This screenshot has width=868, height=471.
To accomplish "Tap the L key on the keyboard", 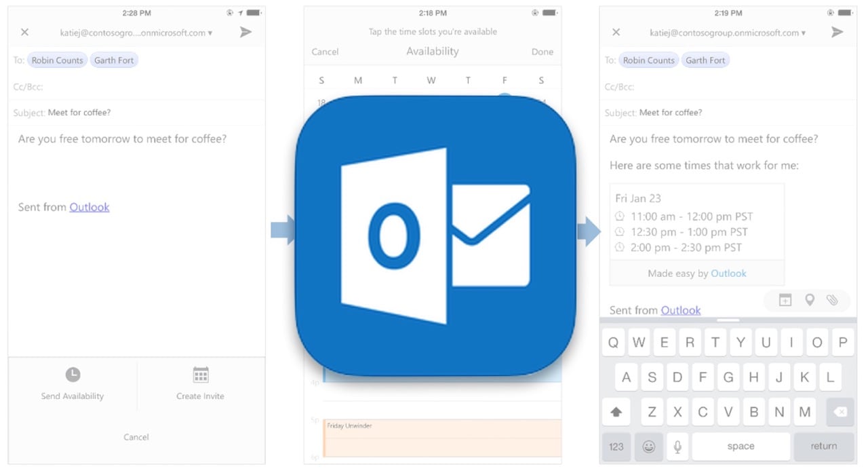I will coord(830,377).
